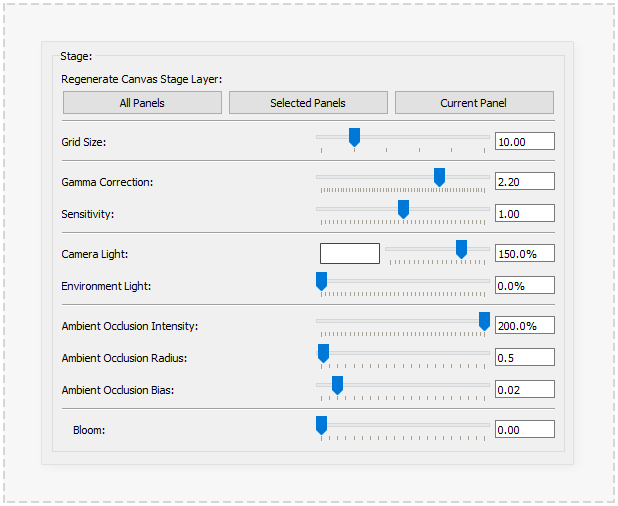Click the Bloom slider handle

click(x=322, y=425)
